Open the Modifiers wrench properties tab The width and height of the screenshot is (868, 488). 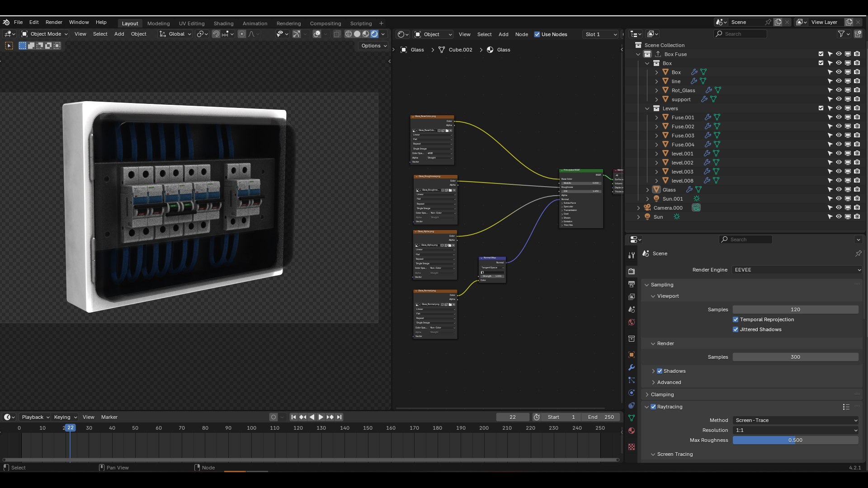(632, 367)
